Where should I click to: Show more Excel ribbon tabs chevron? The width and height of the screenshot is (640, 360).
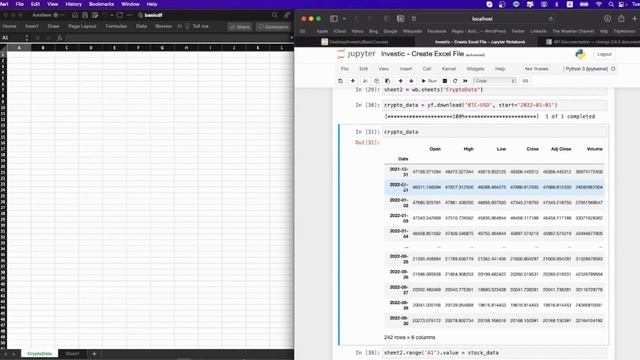coord(180,26)
